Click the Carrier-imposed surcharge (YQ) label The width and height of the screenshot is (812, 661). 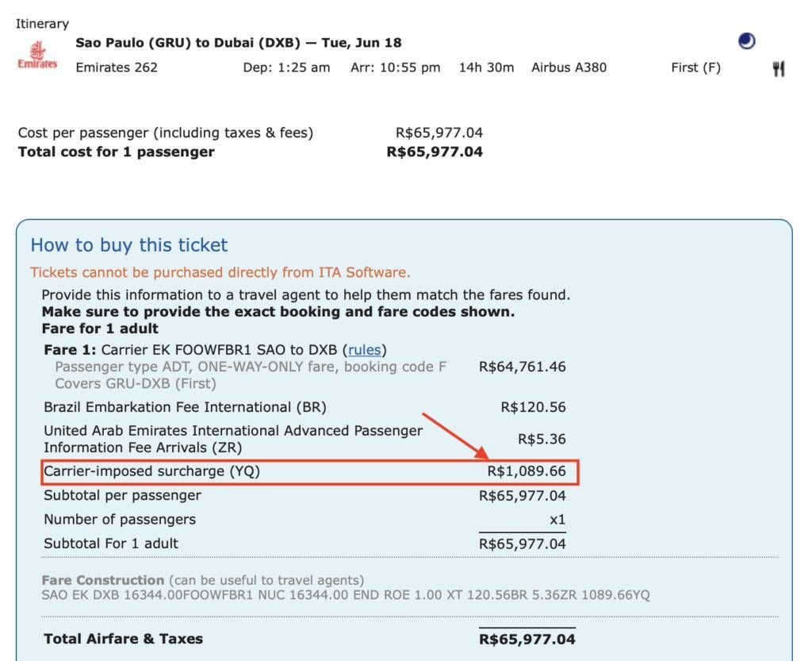click(151, 471)
